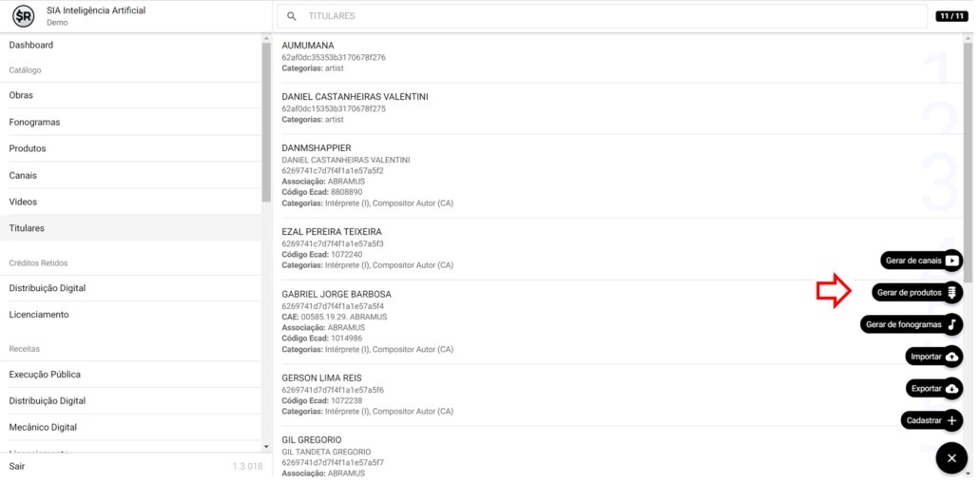The height and width of the screenshot is (485, 980).
Task: Click the Importar cloud upload icon
Action: (x=951, y=357)
